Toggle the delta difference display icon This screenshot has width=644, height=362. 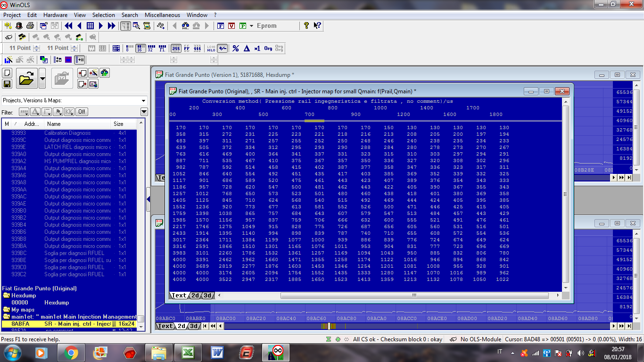point(247,48)
